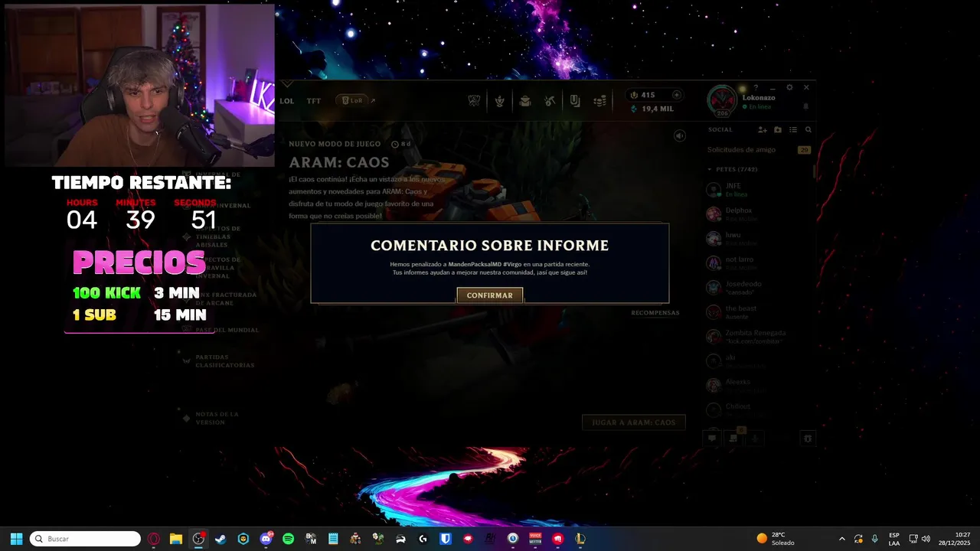Open taskbar volume control

tap(926, 539)
